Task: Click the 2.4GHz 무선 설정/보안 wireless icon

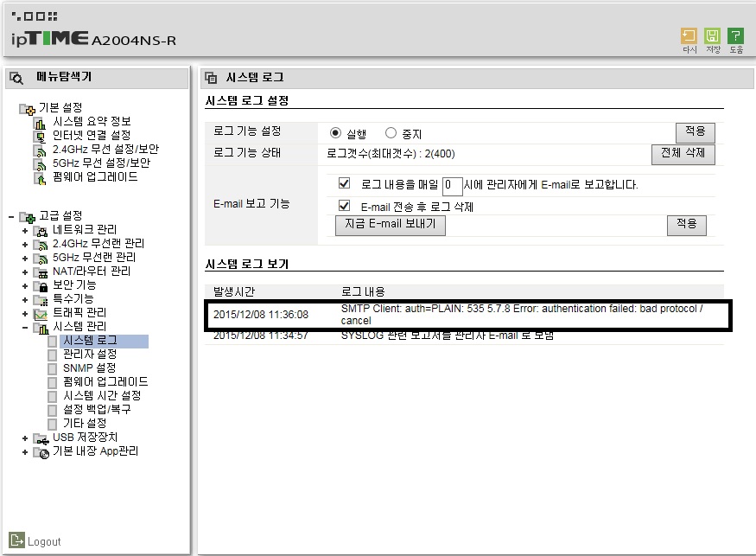Action: 40,150
